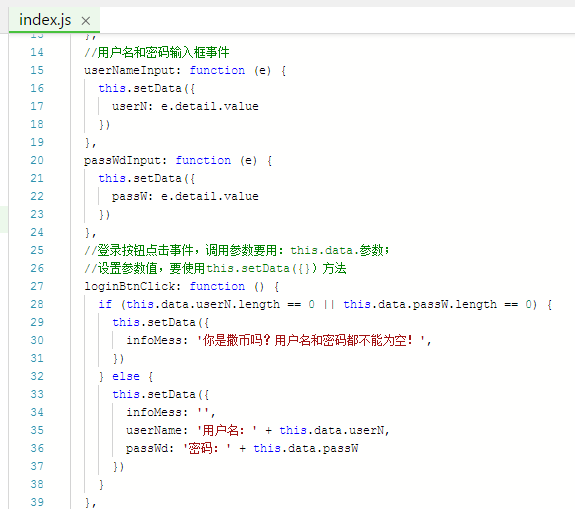Click closing '})' on line 18
Screen dimensions: 575x509
click(105, 125)
